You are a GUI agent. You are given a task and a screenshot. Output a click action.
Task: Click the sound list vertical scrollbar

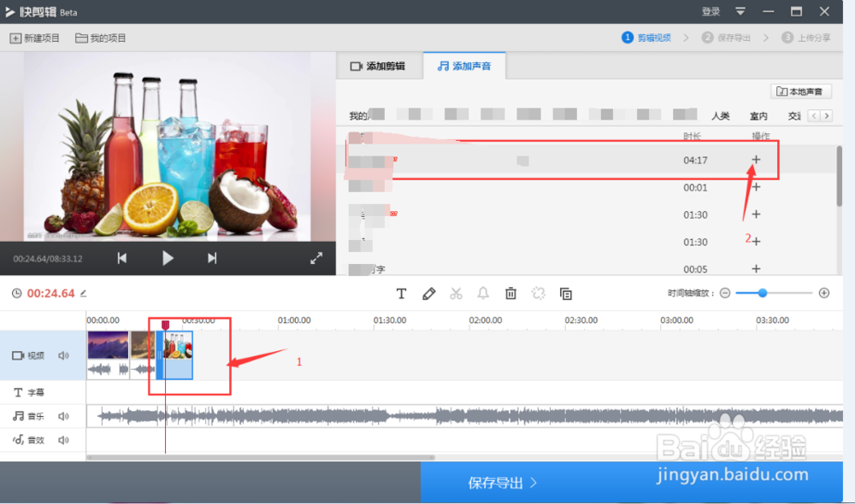pos(839,177)
